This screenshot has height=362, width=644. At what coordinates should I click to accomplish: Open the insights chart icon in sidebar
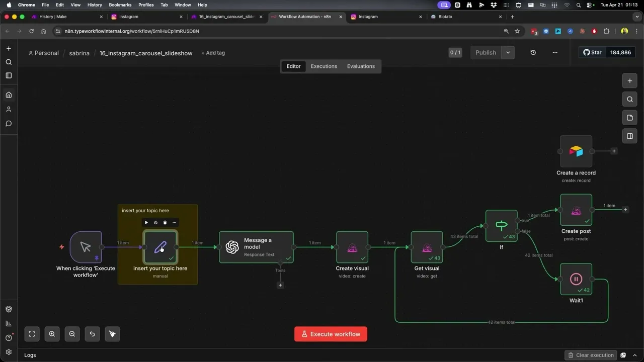9,323
